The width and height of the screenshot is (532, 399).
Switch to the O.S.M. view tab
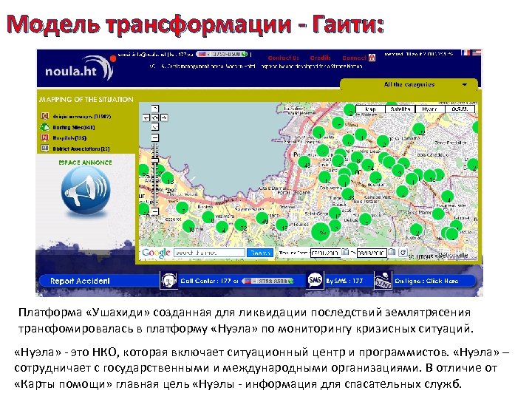460,109
